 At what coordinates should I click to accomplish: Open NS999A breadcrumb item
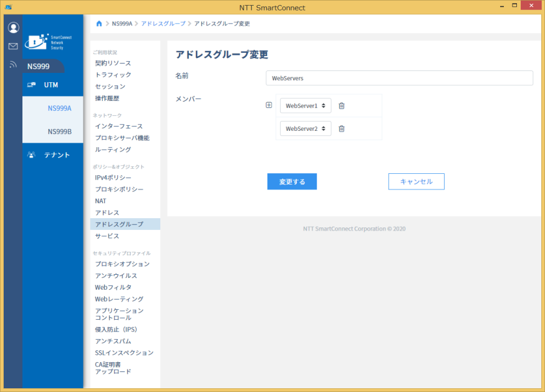pos(122,24)
